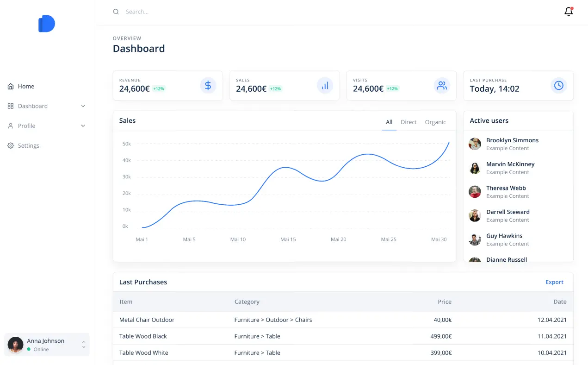Click Guy Hawkins' avatar
The height and width of the screenshot is (365, 588).
click(x=475, y=239)
